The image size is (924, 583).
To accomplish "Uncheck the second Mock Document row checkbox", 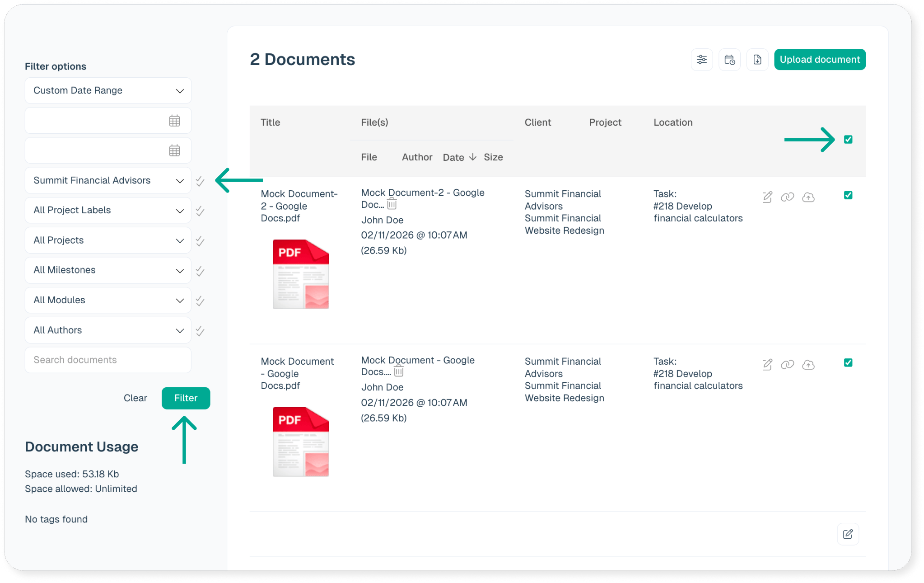I will pos(848,363).
